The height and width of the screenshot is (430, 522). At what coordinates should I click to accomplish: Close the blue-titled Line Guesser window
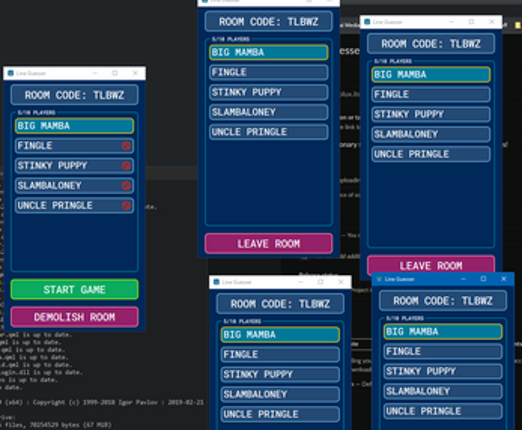504,279
